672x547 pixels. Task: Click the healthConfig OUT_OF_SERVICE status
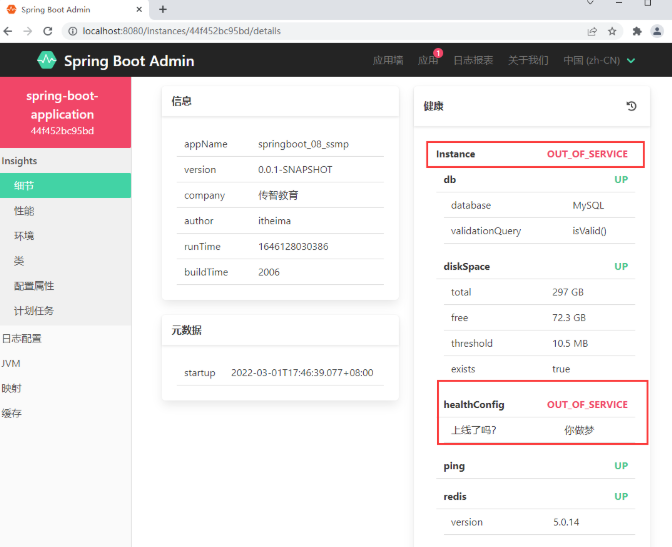[587, 405]
